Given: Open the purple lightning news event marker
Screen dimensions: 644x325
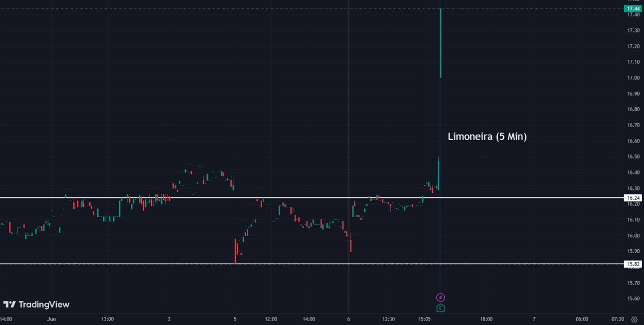Looking at the screenshot, I should click(441, 298).
